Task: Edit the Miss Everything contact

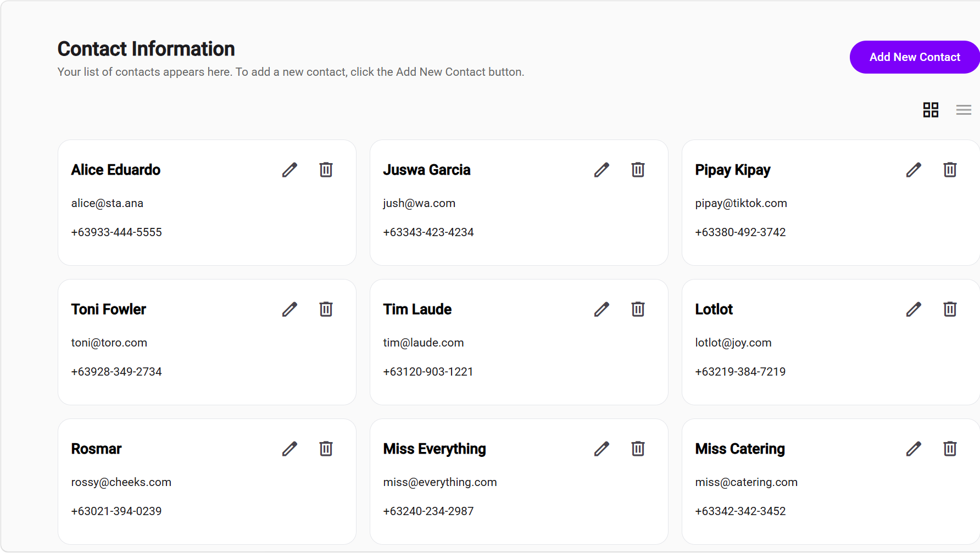Action: pos(602,449)
